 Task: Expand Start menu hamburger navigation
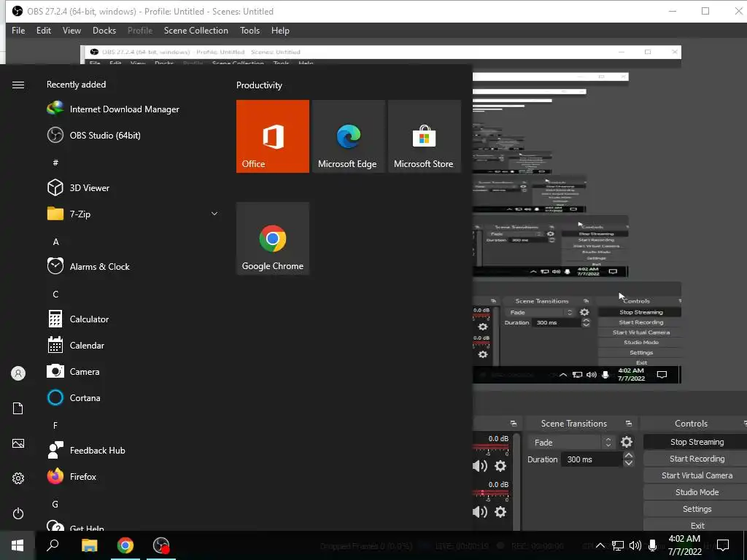18,85
